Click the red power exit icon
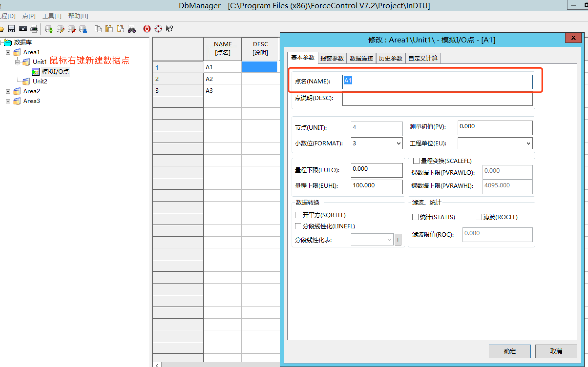The image size is (588, 367). (x=147, y=29)
